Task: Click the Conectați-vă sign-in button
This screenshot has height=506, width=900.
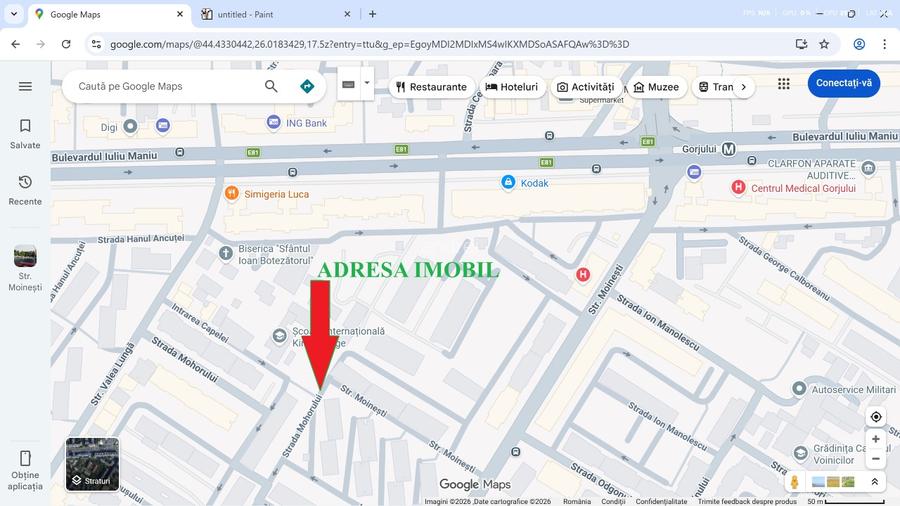Action: 843,83
